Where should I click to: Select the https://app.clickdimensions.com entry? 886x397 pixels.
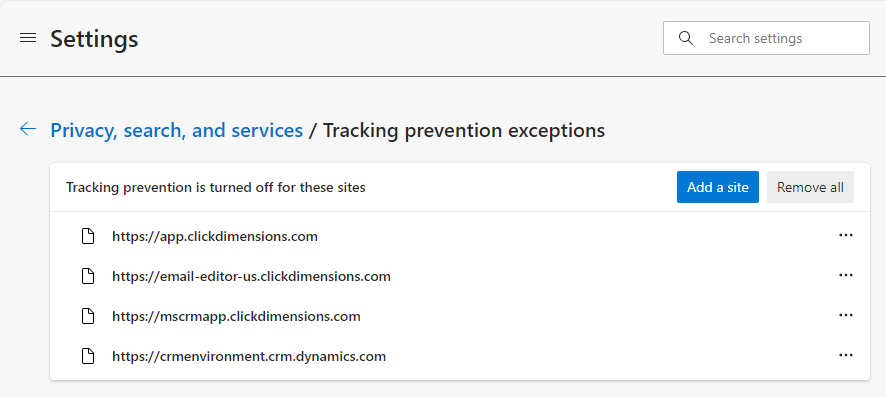click(x=215, y=236)
